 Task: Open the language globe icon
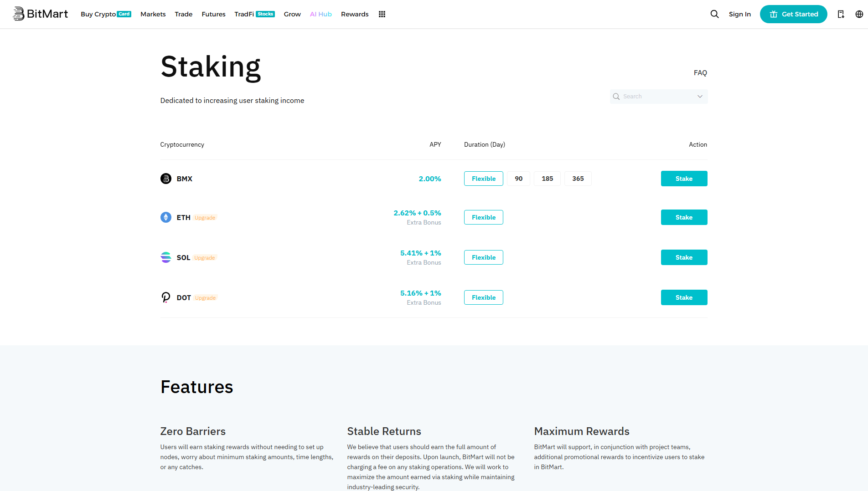(859, 14)
